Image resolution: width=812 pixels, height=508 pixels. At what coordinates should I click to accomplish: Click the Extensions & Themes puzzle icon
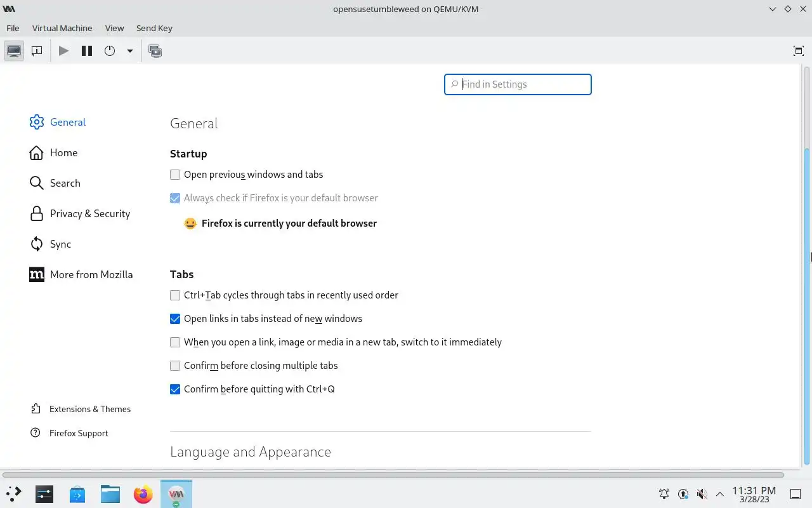36,409
